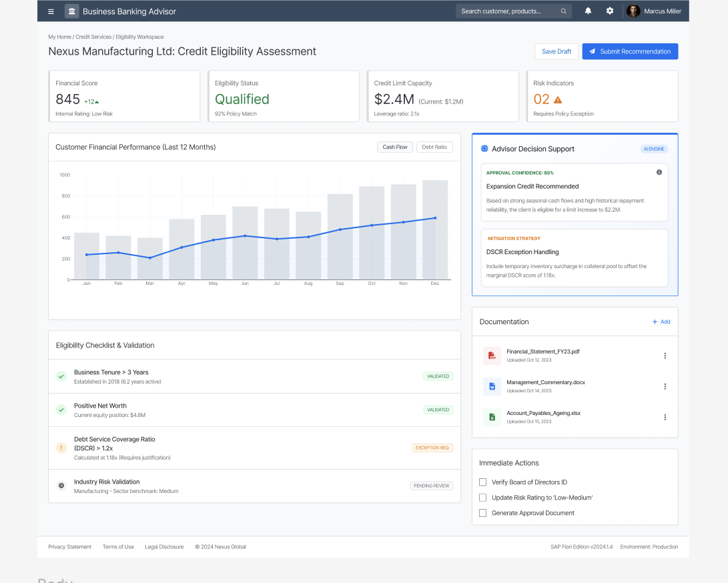This screenshot has height=583, width=728.
Task: Click the Excel icon for Account_Payables_Ageing
Action: point(492,418)
